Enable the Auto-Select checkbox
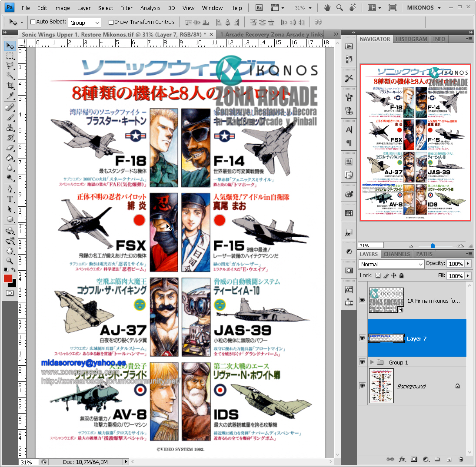476x467 pixels. point(33,22)
